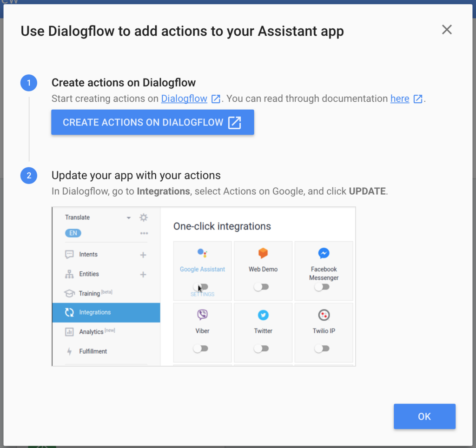Click the Intents chat bubble icon
This screenshot has width=476, height=448.
click(69, 254)
